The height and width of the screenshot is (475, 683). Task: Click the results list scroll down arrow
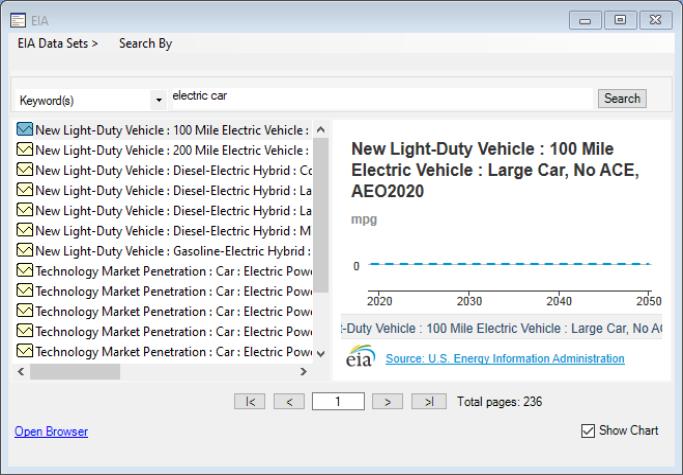click(320, 353)
